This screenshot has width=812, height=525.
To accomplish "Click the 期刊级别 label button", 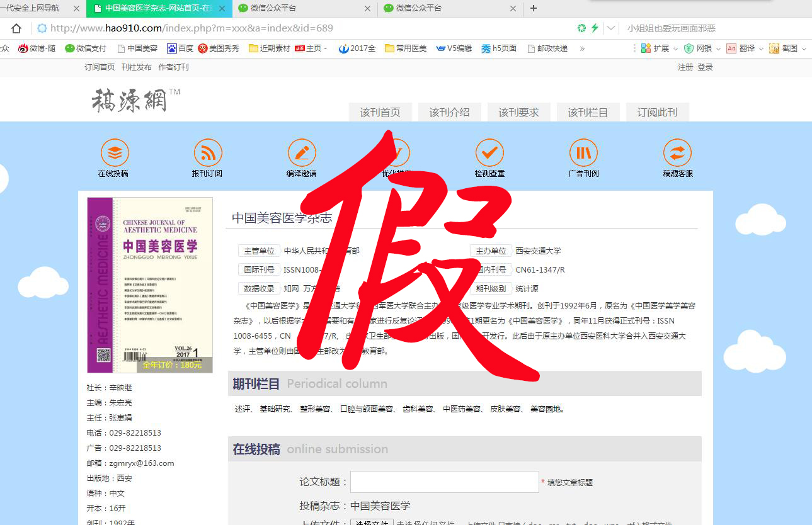I will click(491, 288).
